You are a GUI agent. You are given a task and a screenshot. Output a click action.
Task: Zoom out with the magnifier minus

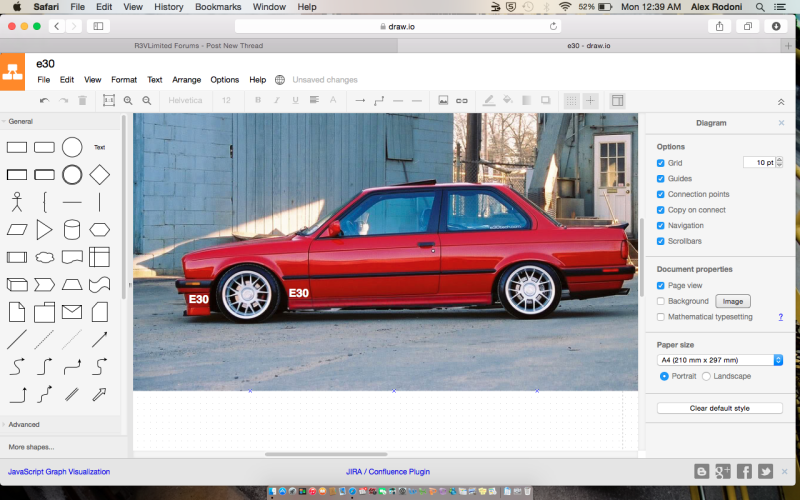click(x=147, y=101)
